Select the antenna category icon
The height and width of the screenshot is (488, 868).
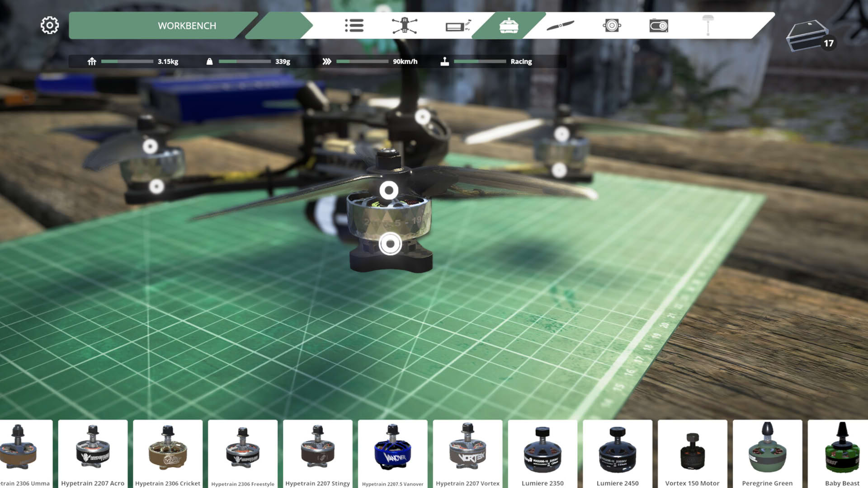pyautogui.click(x=708, y=25)
